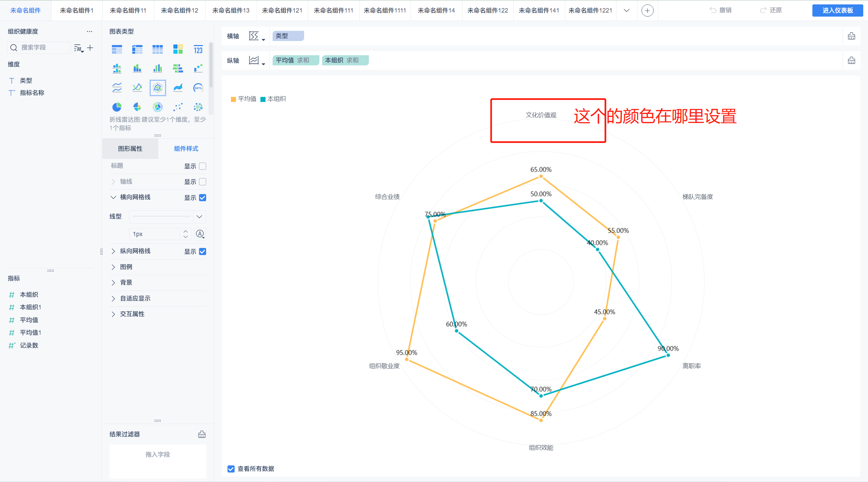The width and height of the screenshot is (868, 482).
Task: Expand the 背景 section
Action: [113, 282]
